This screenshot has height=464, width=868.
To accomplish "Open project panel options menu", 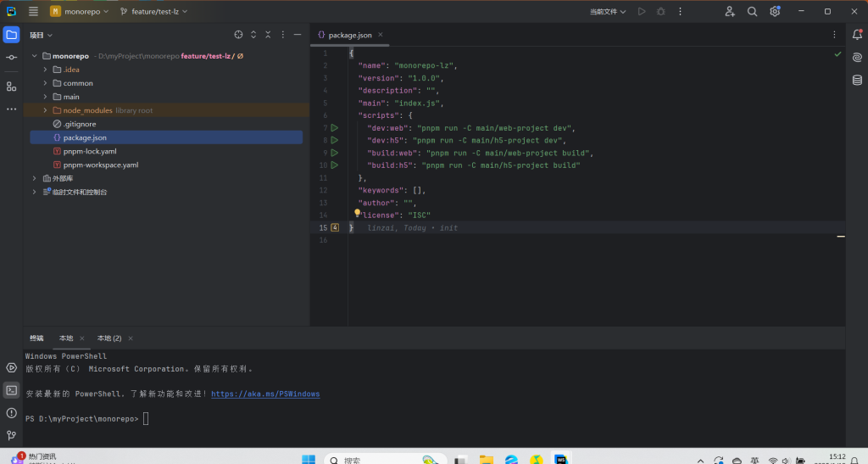I will (x=283, y=34).
